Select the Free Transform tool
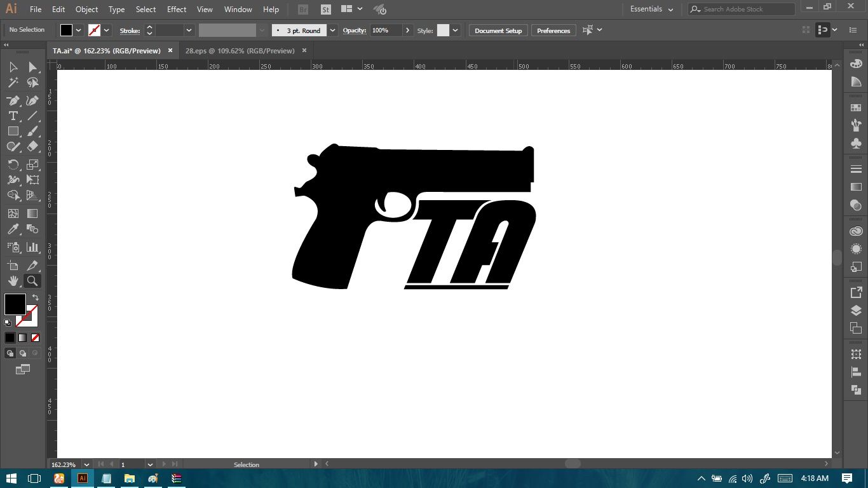This screenshot has width=868, height=488. coord(32,180)
